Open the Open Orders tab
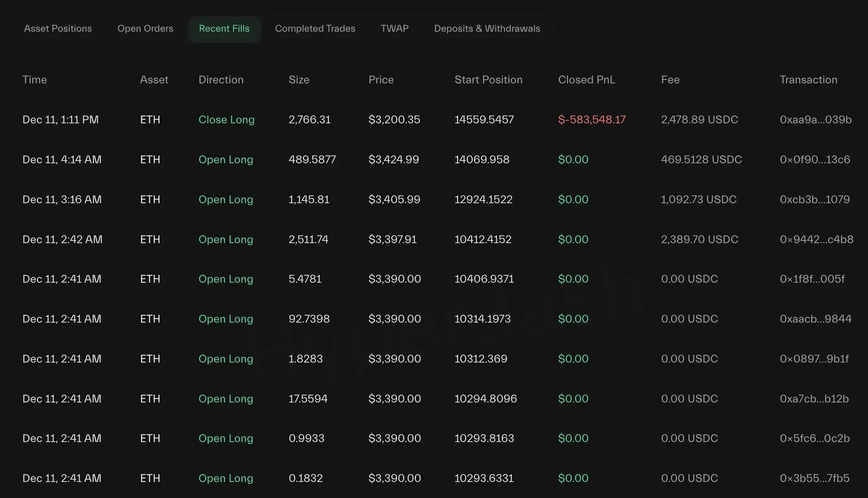 click(x=145, y=29)
